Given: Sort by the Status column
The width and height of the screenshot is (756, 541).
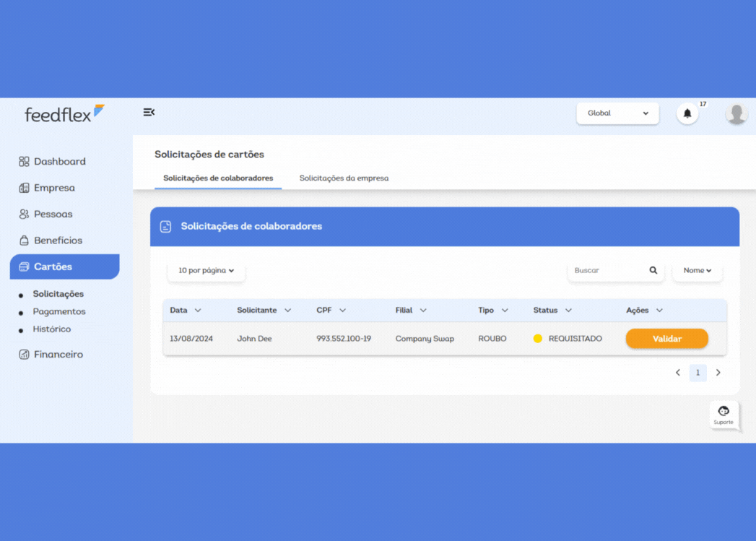Looking at the screenshot, I should point(552,311).
